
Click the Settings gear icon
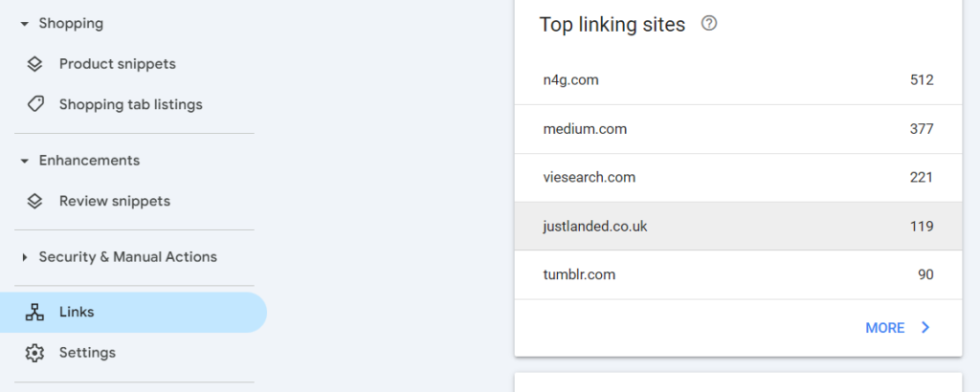click(x=34, y=353)
